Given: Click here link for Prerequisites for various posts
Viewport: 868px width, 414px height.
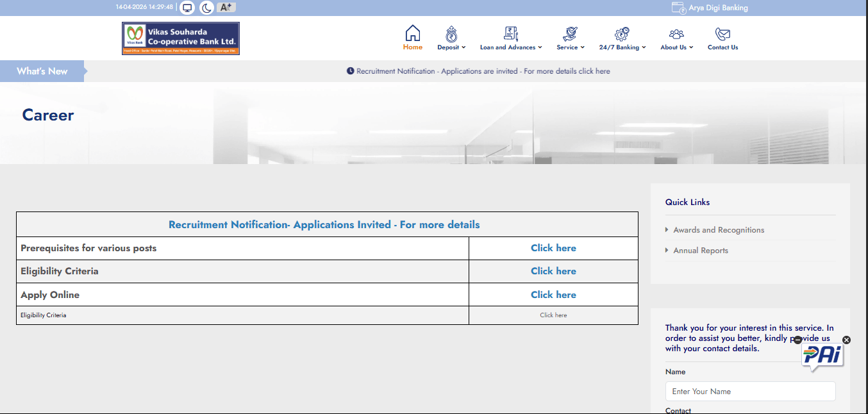Looking at the screenshot, I should pyautogui.click(x=553, y=248).
